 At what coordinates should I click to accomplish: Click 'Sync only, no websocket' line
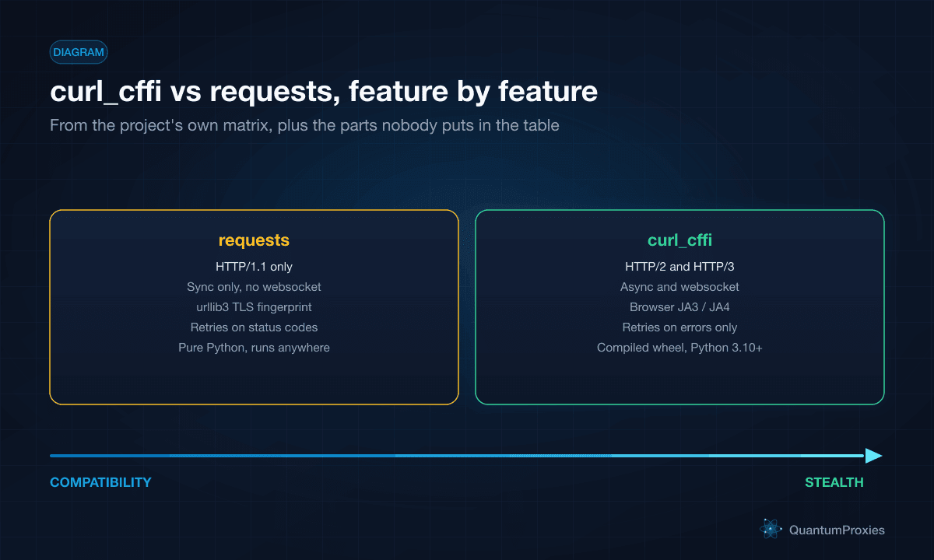pos(254,287)
